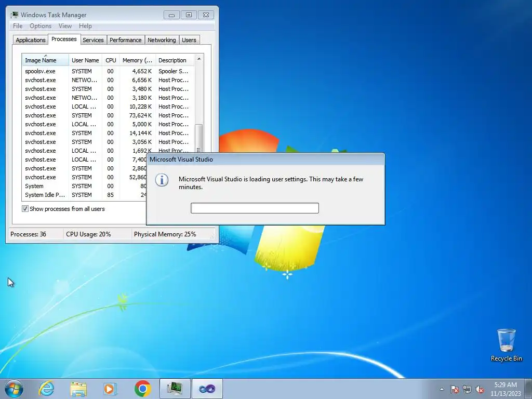The width and height of the screenshot is (532, 399).
Task: Launch Internet Explorer from taskbar
Action: tap(46, 389)
